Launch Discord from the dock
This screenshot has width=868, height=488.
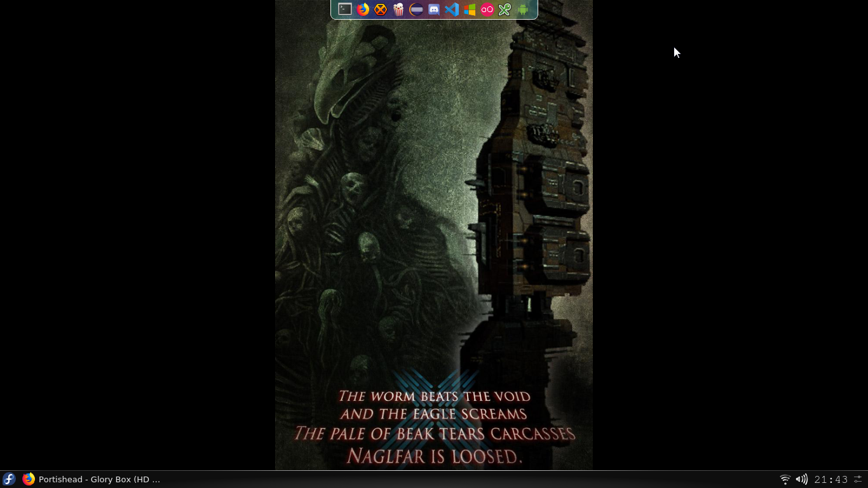click(434, 10)
